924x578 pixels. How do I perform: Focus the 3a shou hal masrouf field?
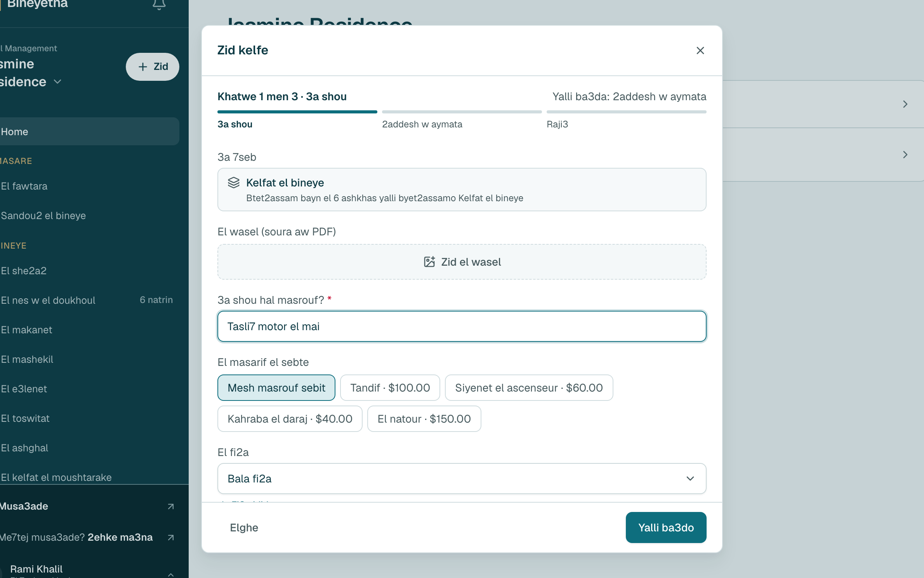462,326
